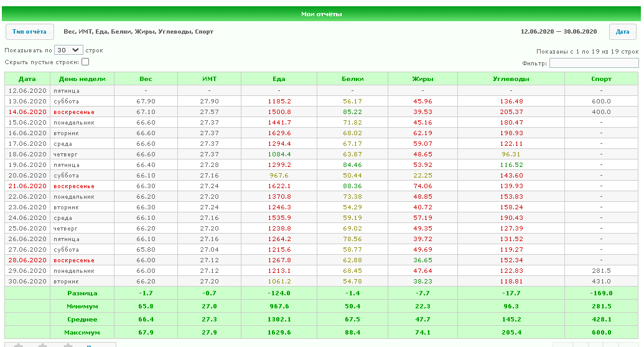Click Белки value 85.22
Image resolution: width=644 pixels, height=347 pixels.
click(352, 112)
